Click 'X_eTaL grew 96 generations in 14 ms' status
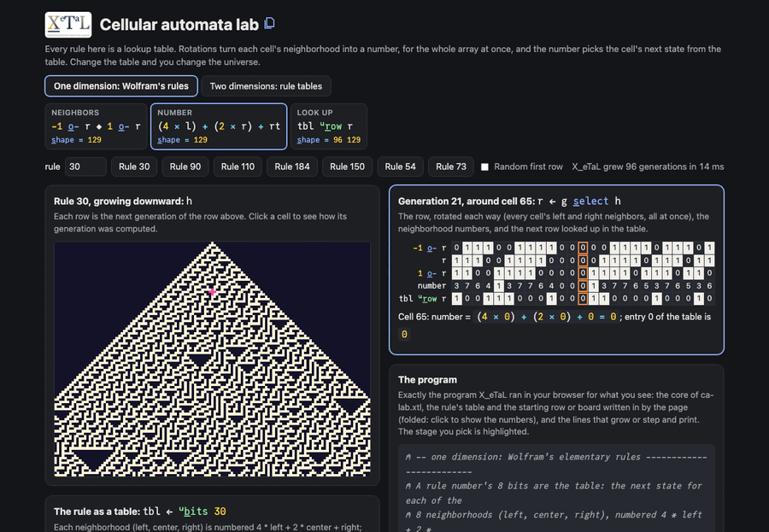Viewport: 769px width, 532px height. click(648, 167)
